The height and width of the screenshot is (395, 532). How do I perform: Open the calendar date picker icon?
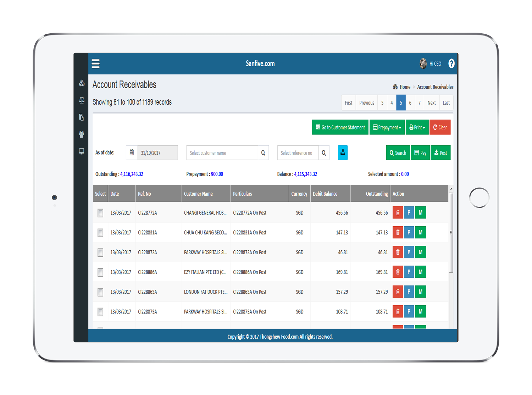132,152
